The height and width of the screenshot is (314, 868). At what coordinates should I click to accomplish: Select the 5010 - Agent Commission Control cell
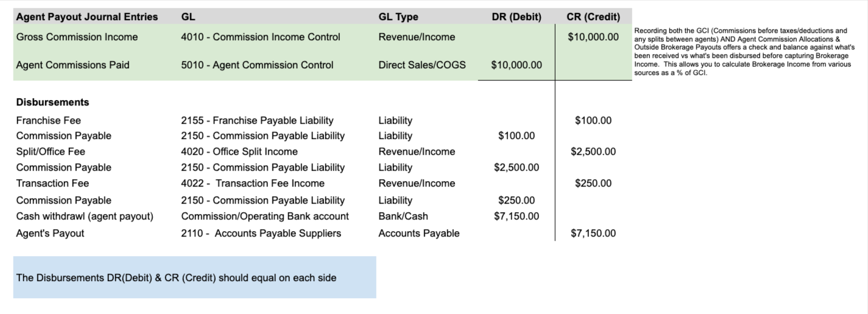(257, 65)
